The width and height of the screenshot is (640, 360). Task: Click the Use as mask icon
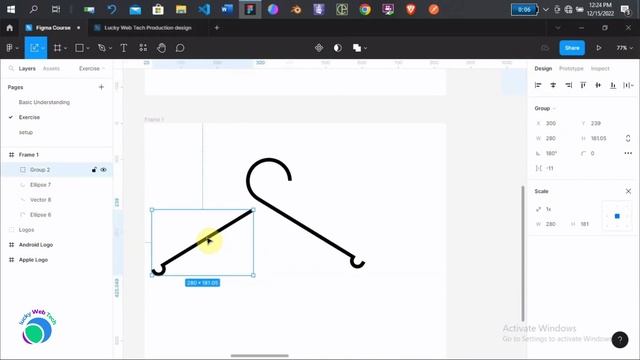pos(338,48)
